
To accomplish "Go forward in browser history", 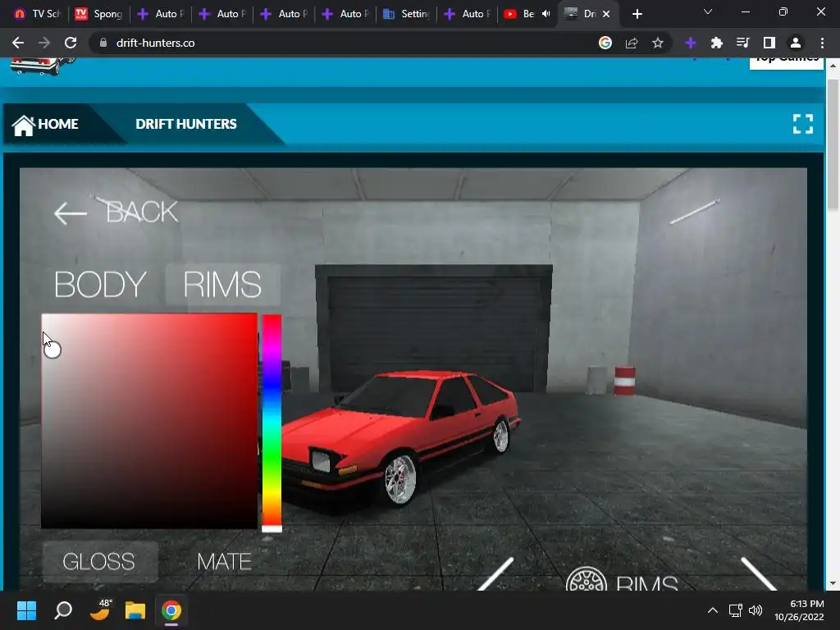I will click(44, 43).
